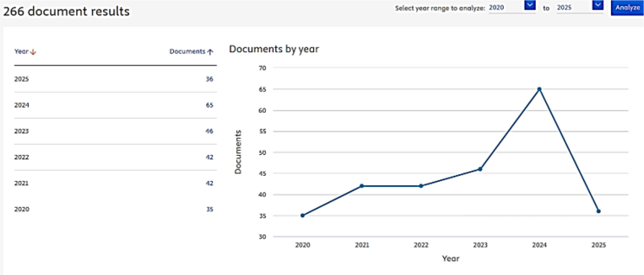This screenshot has height=275, width=644.
Task: Open the start year 2020 dropdown arrow
Action: coord(530,5)
